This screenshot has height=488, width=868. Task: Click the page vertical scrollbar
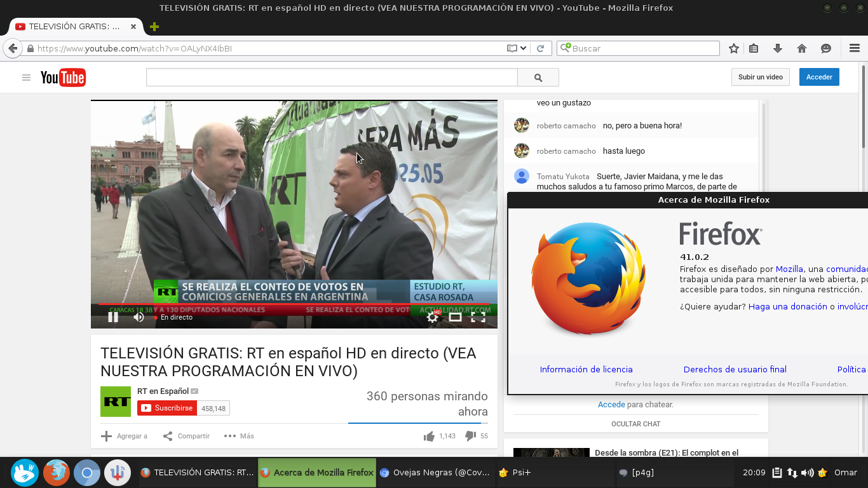tap(864, 105)
